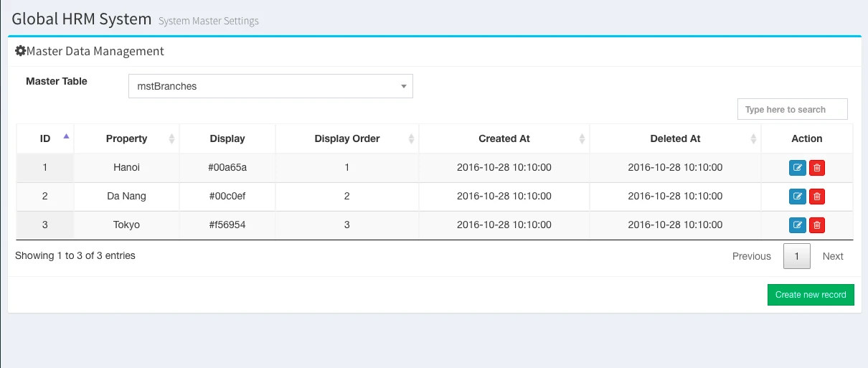The width and height of the screenshot is (868, 368).
Task: Edit the Tokyo branch record
Action: pyautogui.click(x=797, y=225)
